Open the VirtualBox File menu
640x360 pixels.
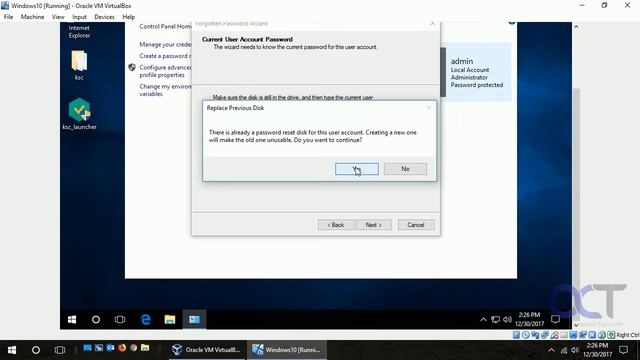8,17
